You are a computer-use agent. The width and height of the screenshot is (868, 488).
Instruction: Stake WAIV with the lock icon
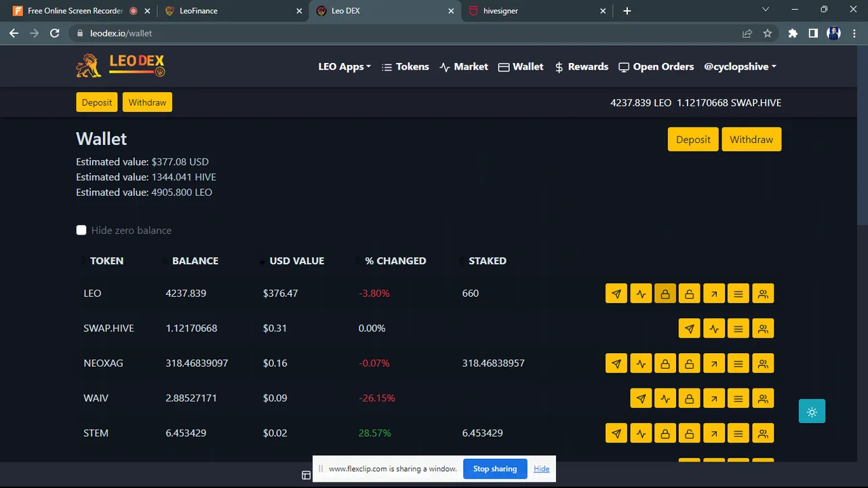click(x=689, y=398)
